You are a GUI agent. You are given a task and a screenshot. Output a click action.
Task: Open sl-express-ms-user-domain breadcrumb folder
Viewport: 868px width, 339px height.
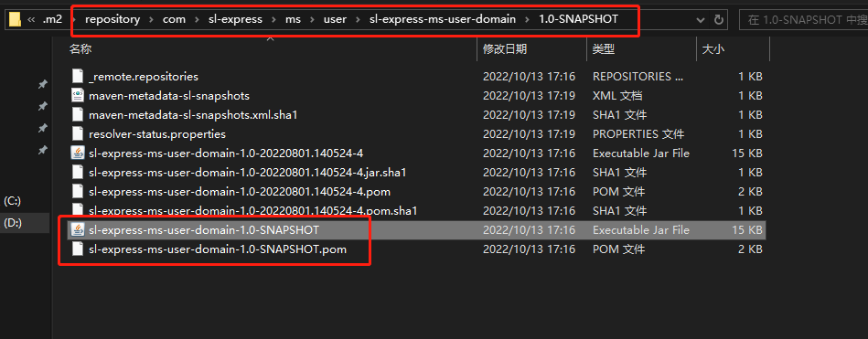pyautogui.click(x=443, y=19)
